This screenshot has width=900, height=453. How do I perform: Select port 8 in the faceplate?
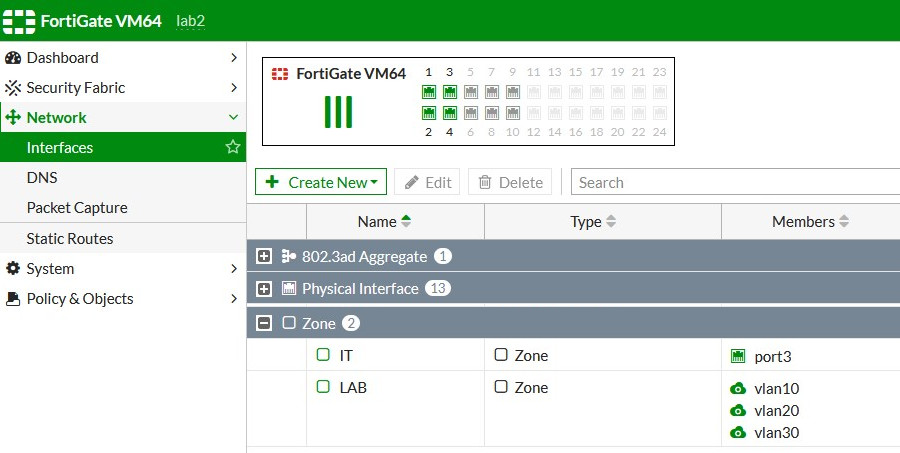point(492,113)
